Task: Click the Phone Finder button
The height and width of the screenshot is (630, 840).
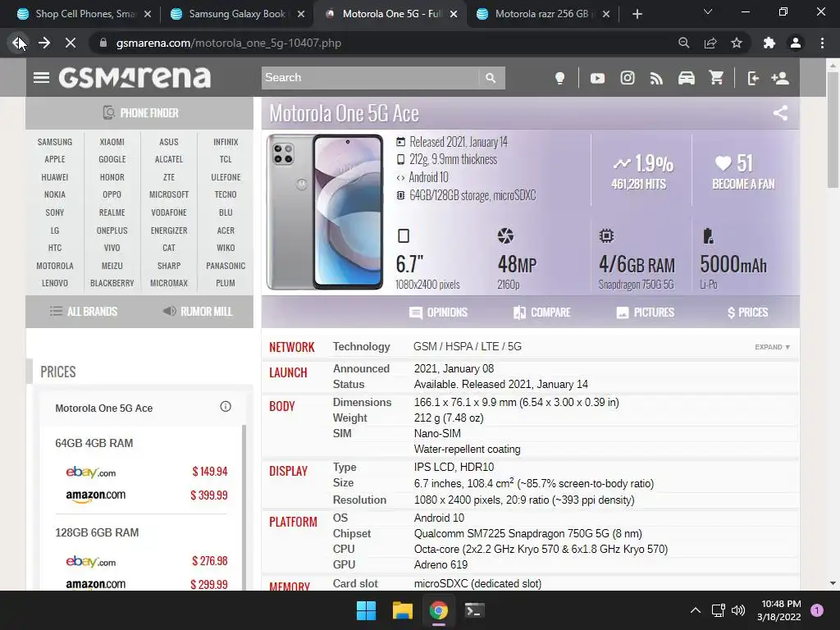Action: click(x=139, y=113)
